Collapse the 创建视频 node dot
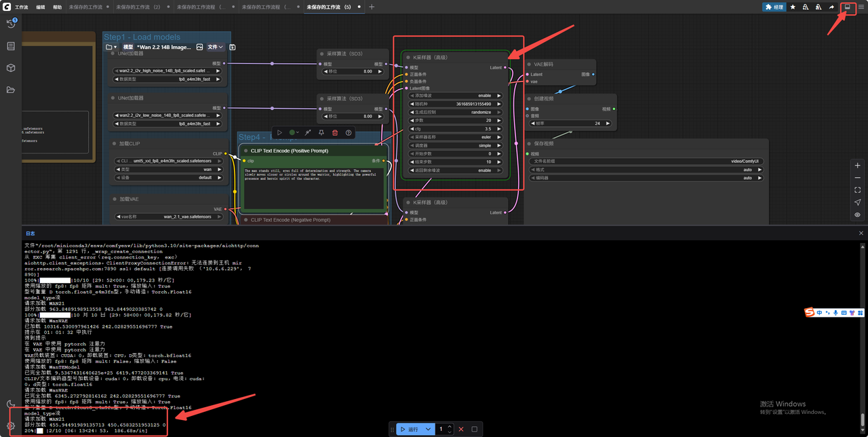Image resolution: width=868 pixels, height=437 pixels. [x=528, y=98]
